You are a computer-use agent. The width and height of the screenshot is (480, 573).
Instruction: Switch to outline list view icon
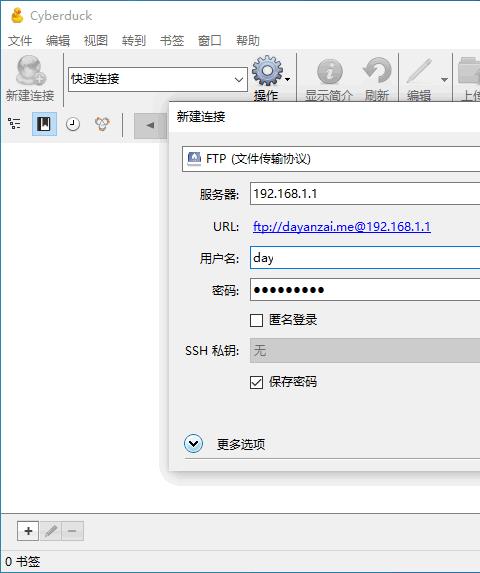(x=14, y=124)
